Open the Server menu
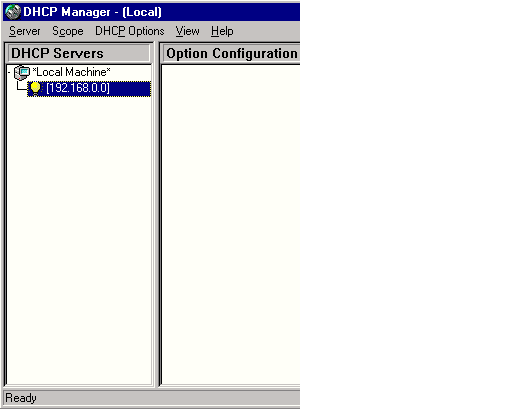Image resolution: width=514 pixels, height=411 pixels. coord(25,31)
